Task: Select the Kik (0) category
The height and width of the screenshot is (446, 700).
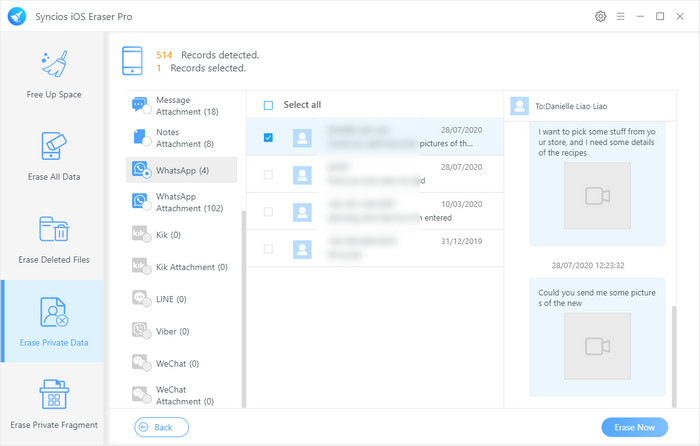Action: point(182,234)
